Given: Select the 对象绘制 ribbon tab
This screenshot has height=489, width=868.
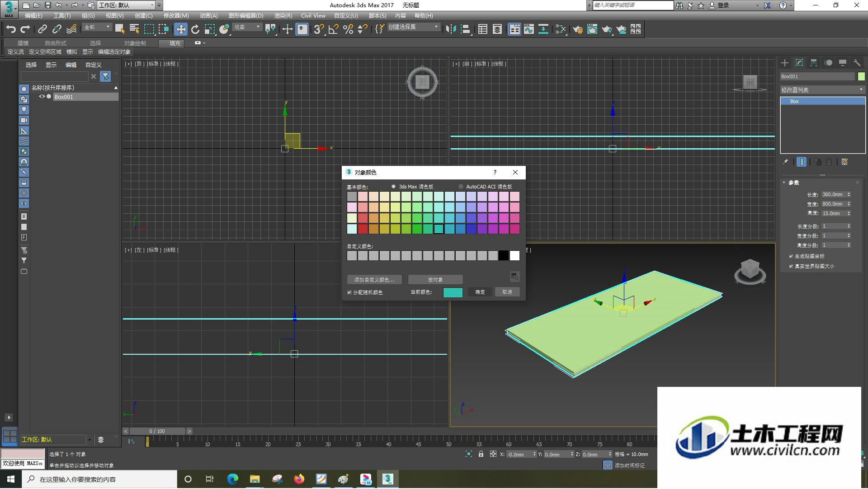Looking at the screenshot, I should tap(135, 43).
